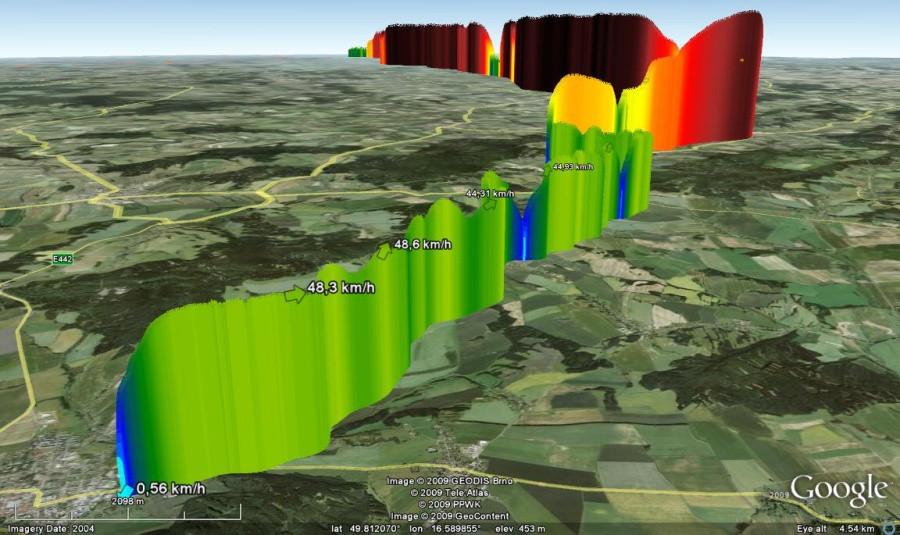Click the 44,93 km/h label
900x535 pixels.
click(x=572, y=167)
